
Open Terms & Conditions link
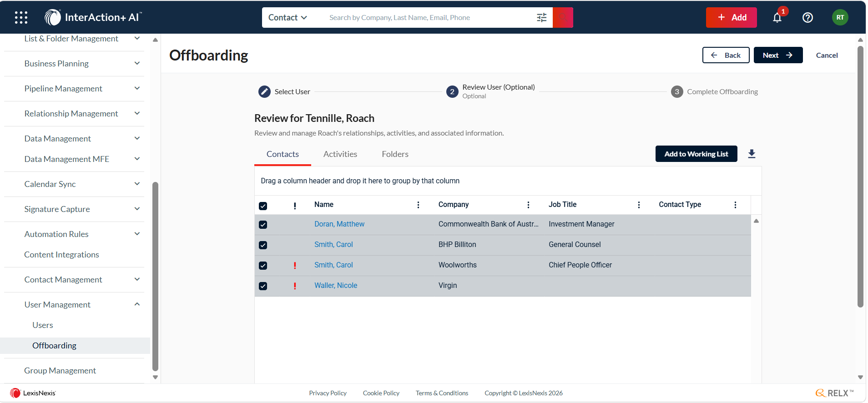click(x=442, y=393)
